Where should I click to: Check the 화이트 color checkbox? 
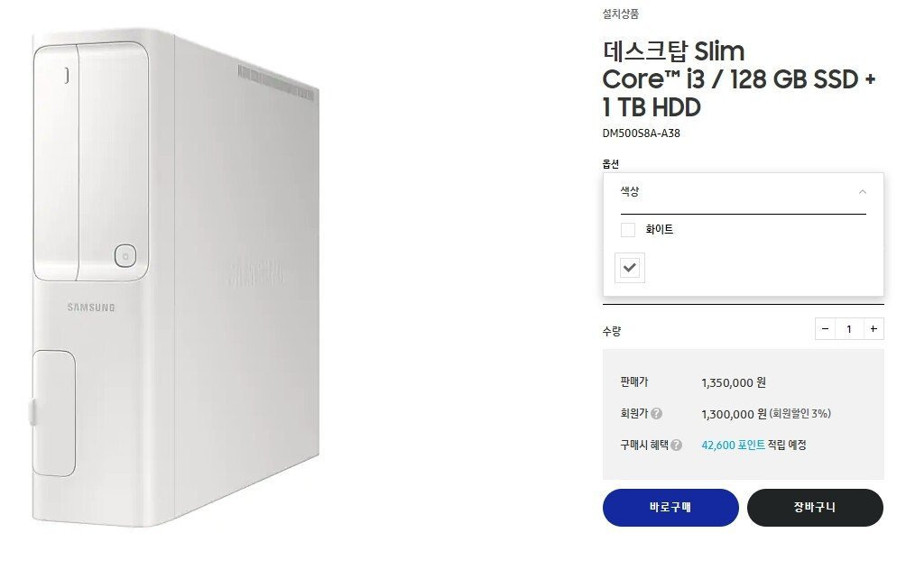pos(628,230)
